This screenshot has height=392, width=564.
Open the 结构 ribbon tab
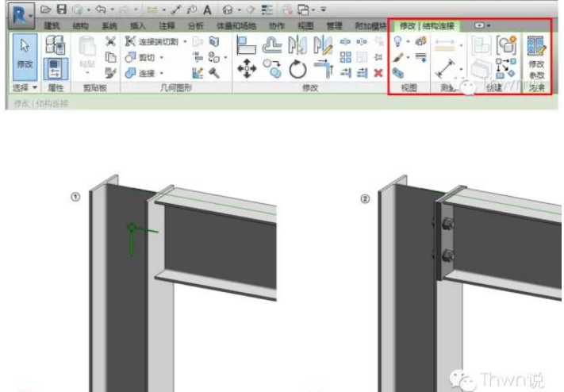[x=81, y=26]
